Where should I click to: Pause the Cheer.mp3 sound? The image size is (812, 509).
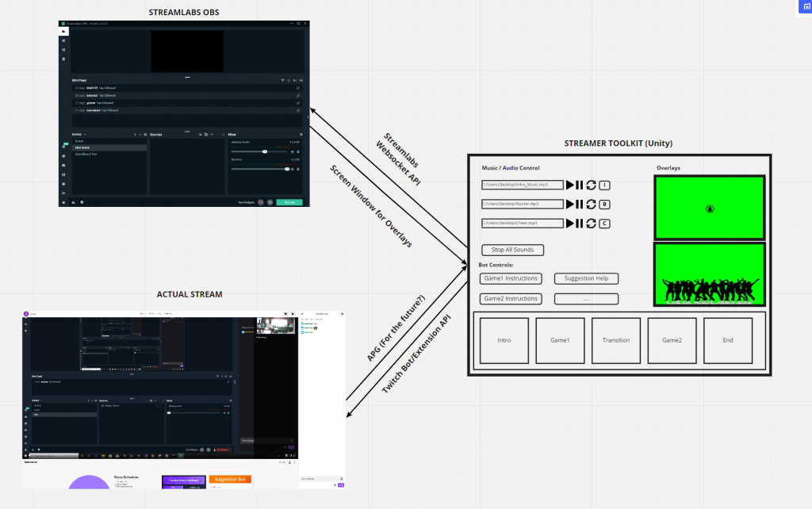pyautogui.click(x=580, y=223)
